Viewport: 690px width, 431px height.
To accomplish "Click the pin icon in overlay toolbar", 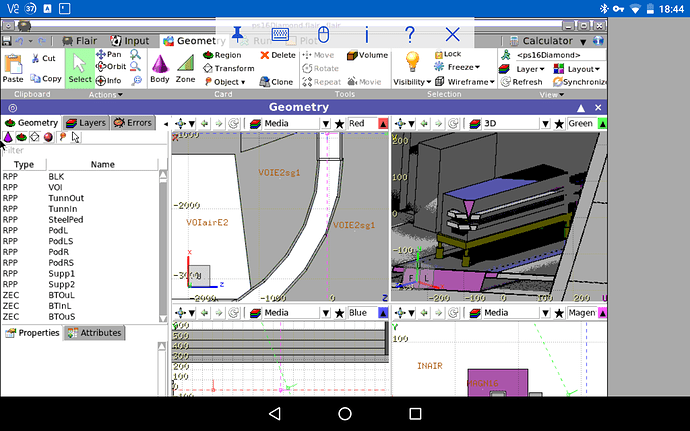I will [238, 34].
